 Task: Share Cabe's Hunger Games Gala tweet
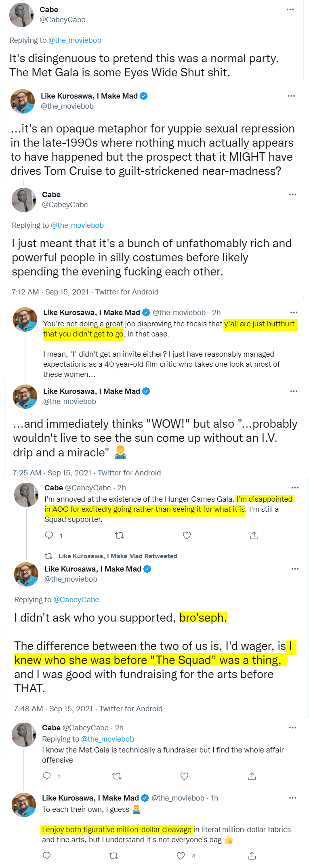click(254, 536)
